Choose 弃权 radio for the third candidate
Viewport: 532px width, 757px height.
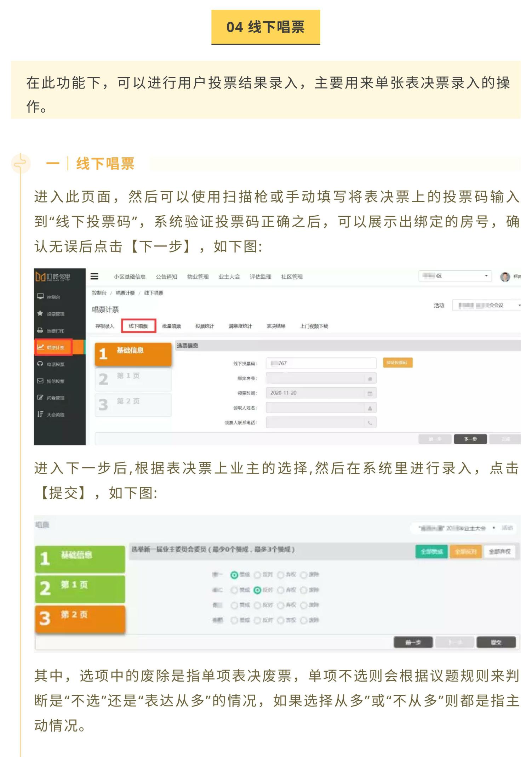tap(281, 605)
